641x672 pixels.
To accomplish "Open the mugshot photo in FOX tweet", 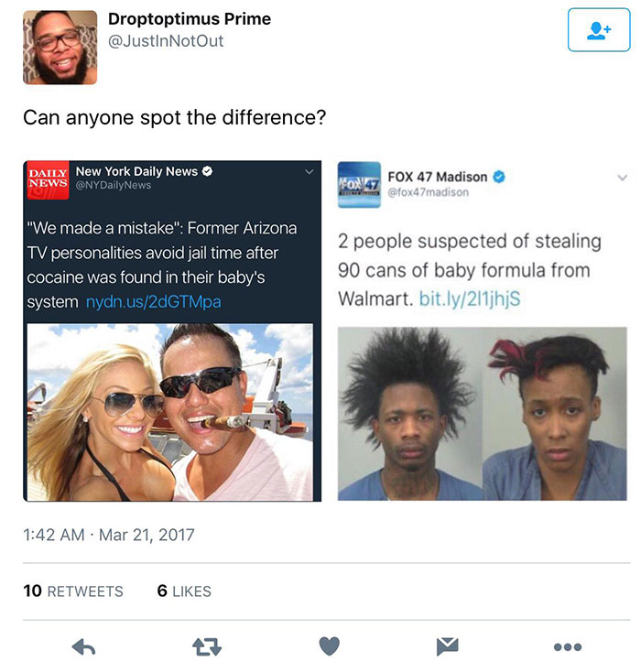I will 482,414.
